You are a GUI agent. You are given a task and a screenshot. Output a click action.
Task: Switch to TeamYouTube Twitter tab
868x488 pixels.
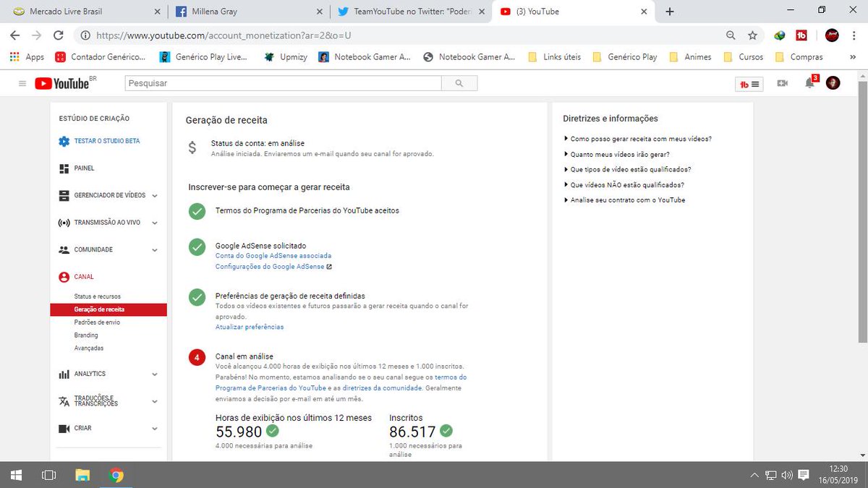[411, 12]
